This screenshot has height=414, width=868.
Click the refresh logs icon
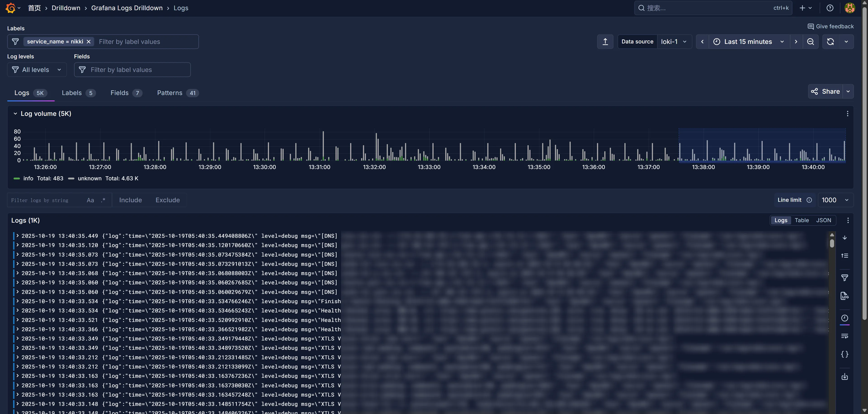[x=830, y=42]
